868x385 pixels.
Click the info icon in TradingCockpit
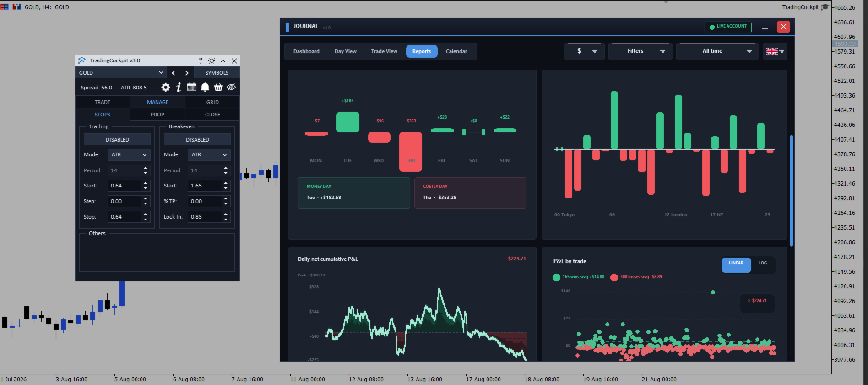point(179,87)
